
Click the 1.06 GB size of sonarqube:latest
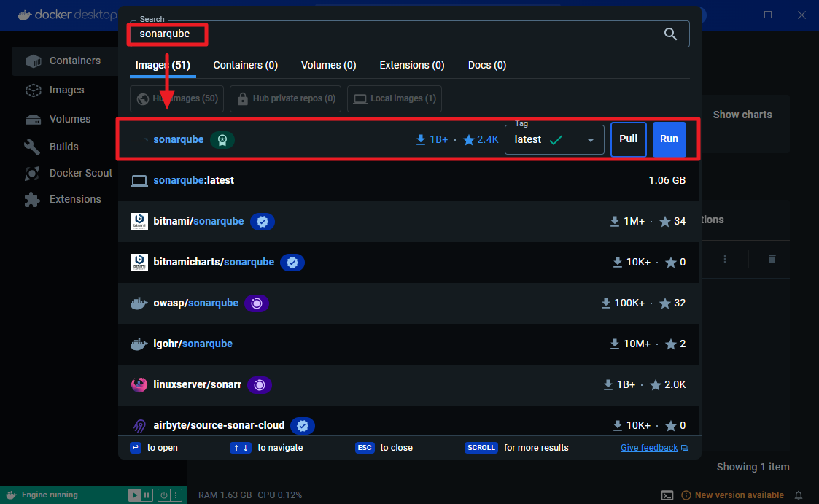point(667,180)
